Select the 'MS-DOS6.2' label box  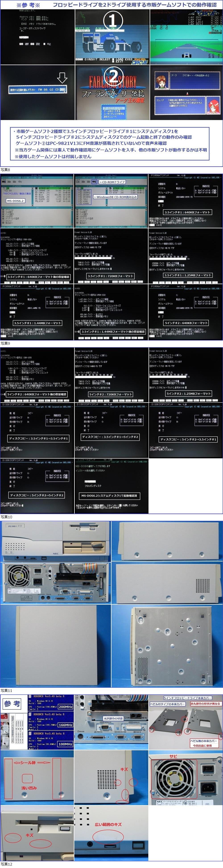point(15,201)
